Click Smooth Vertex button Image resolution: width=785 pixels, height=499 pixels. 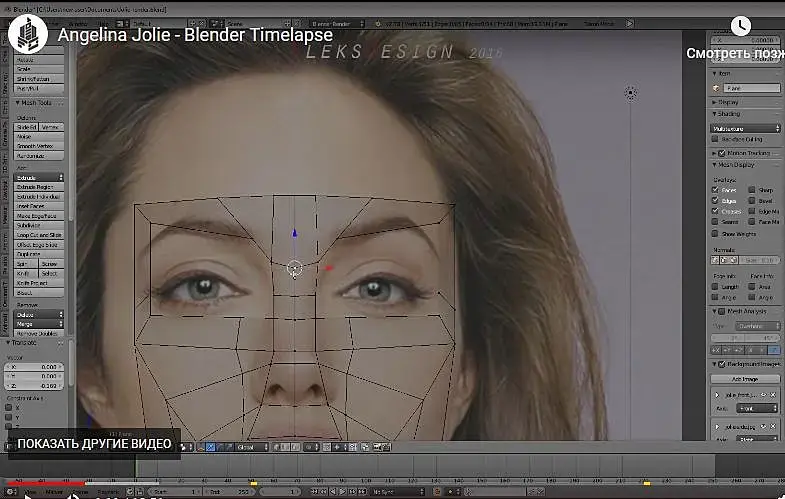pyautogui.click(x=39, y=146)
